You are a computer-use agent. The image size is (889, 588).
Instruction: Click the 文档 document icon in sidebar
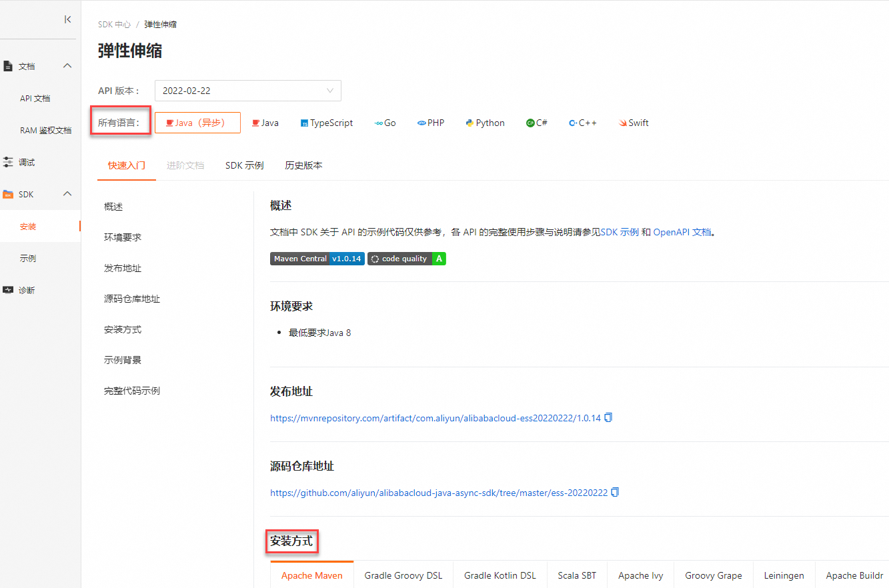[8, 66]
